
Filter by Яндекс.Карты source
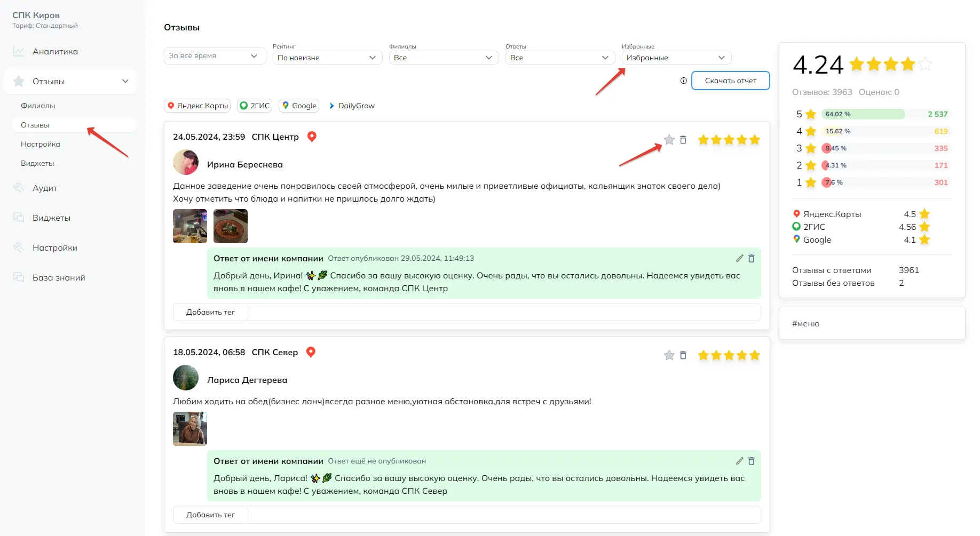coord(197,106)
